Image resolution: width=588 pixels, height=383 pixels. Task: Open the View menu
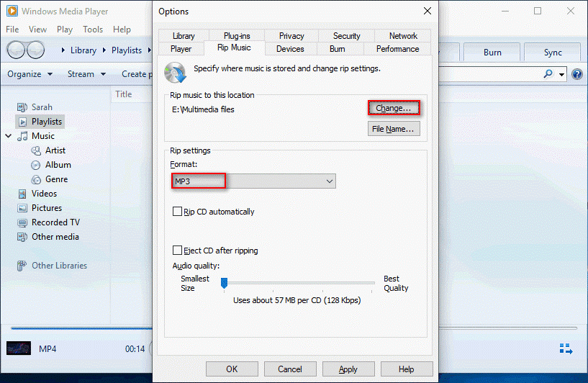tap(38, 30)
